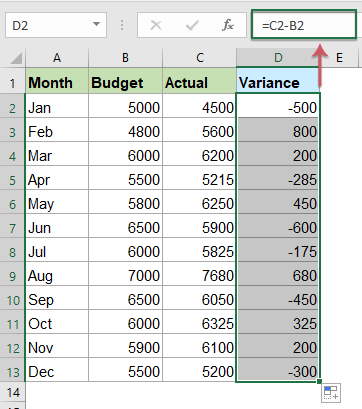
Task: Click the Cancel X icon in formula bar
Action: (156, 25)
